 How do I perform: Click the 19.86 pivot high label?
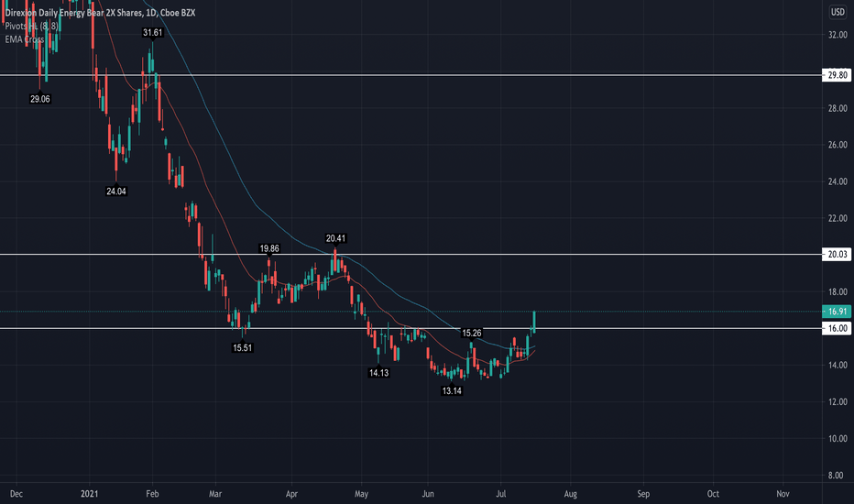pyautogui.click(x=269, y=248)
